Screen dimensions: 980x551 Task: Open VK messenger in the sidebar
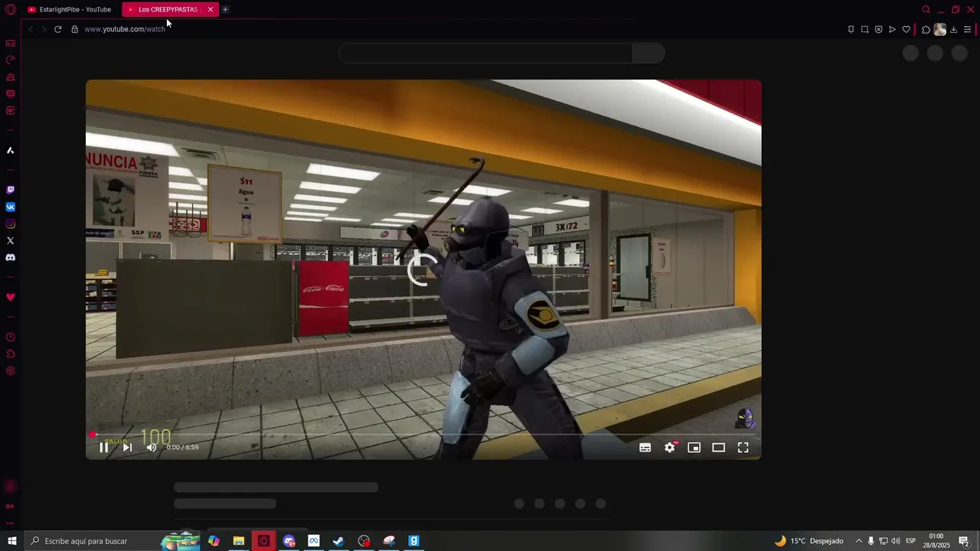(x=10, y=207)
